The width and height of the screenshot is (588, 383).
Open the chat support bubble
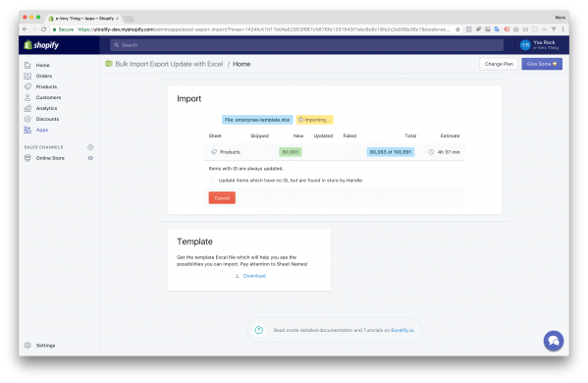pos(554,341)
